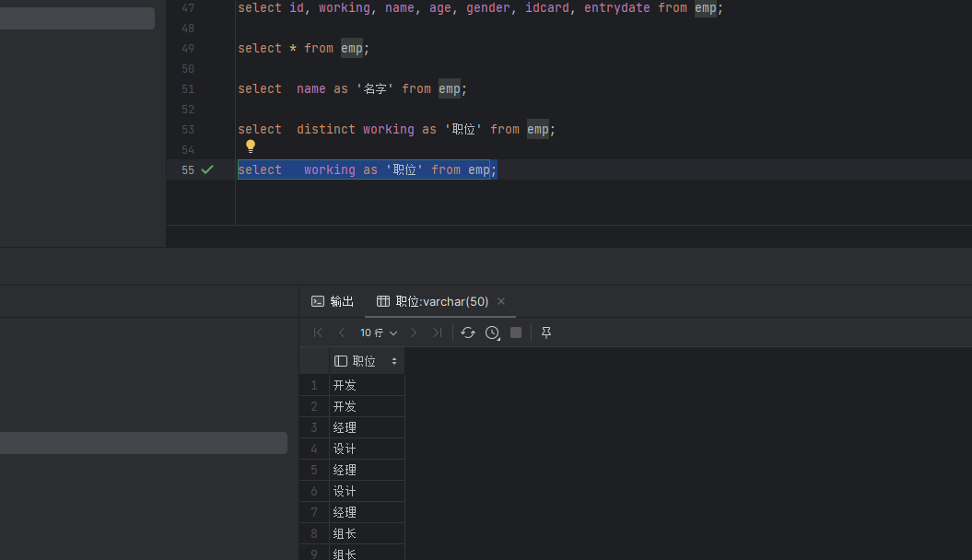Click the yellow lightbulb intention icon
The width and height of the screenshot is (972, 560).
[x=251, y=146]
